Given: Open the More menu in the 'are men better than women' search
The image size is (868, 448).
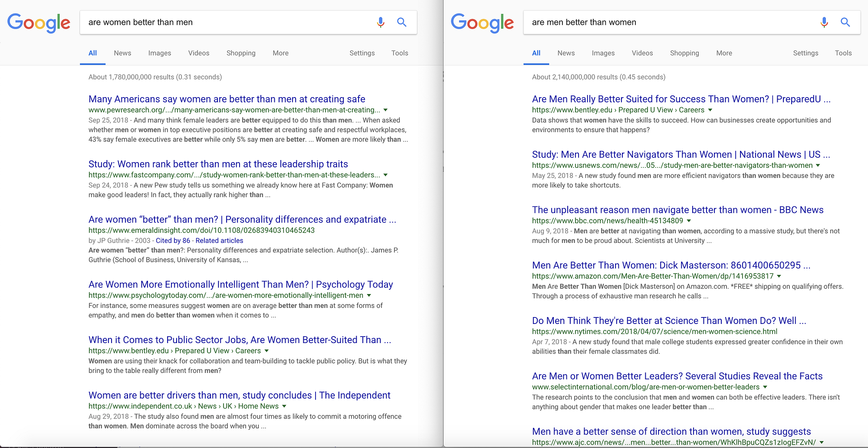Looking at the screenshot, I should click(x=724, y=53).
